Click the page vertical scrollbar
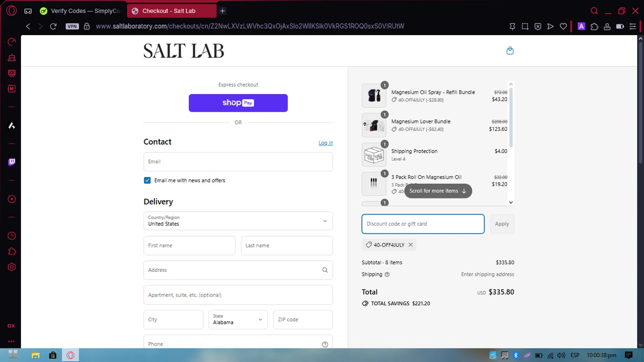Viewport: 644px width, 362px height. (641, 102)
